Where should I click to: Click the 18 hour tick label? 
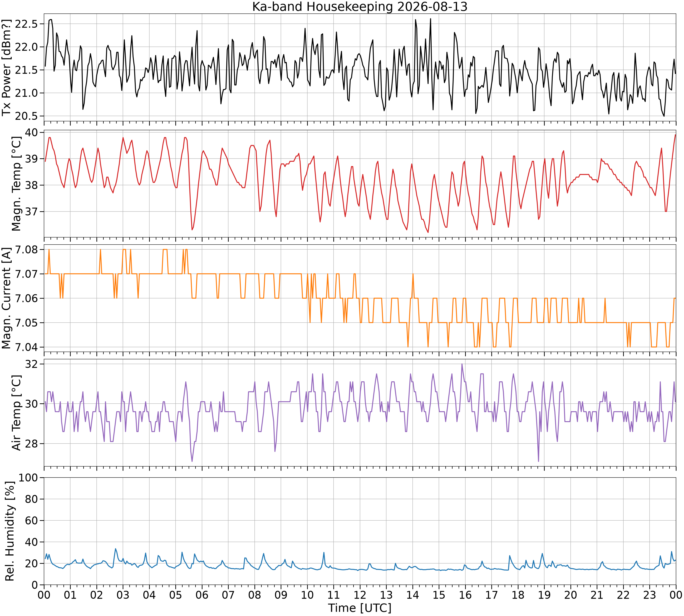pyautogui.click(x=518, y=595)
